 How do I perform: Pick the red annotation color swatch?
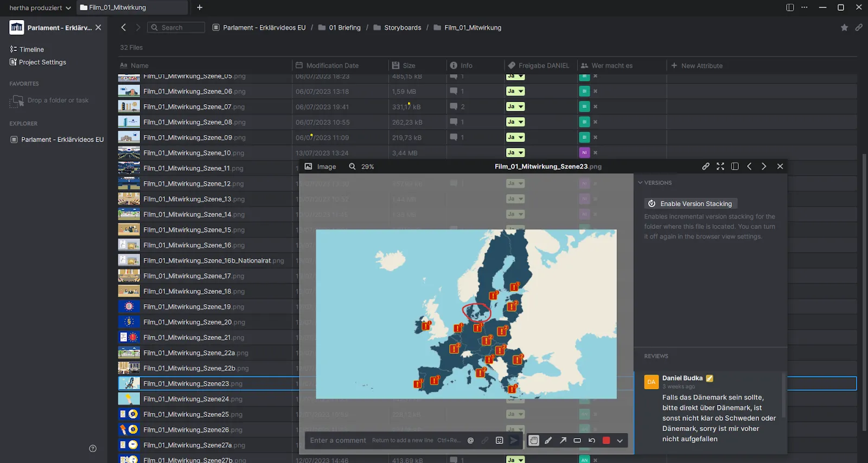(607, 440)
